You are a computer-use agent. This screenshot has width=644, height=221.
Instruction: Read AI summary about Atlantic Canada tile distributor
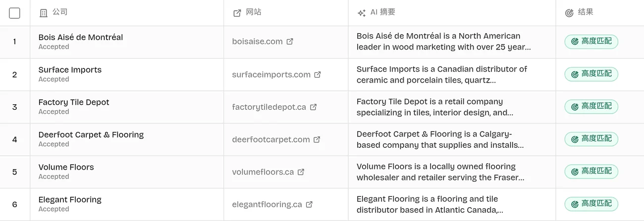click(x=430, y=204)
